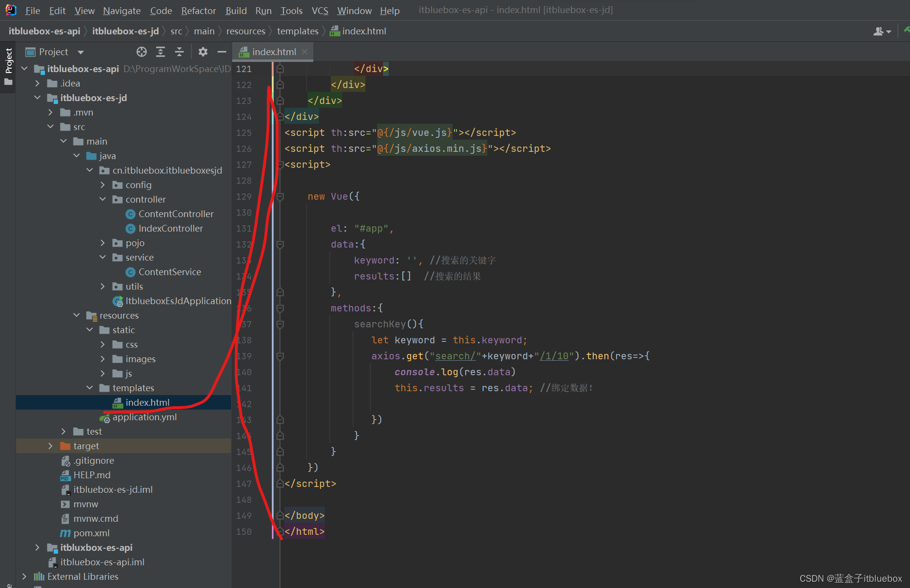This screenshot has height=588, width=910.
Task: Click itbluebox-es-jd breadcrumb
Action: [125, 31]
